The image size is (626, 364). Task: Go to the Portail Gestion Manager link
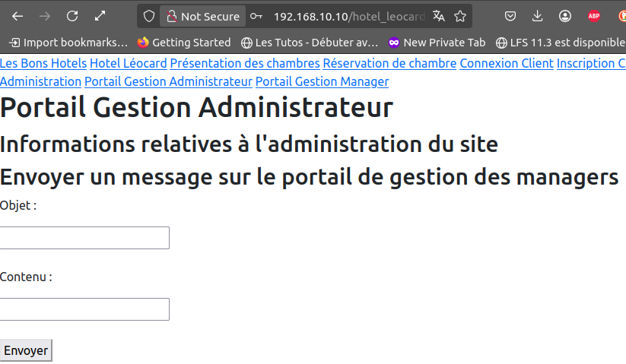(x=322, y=81)
